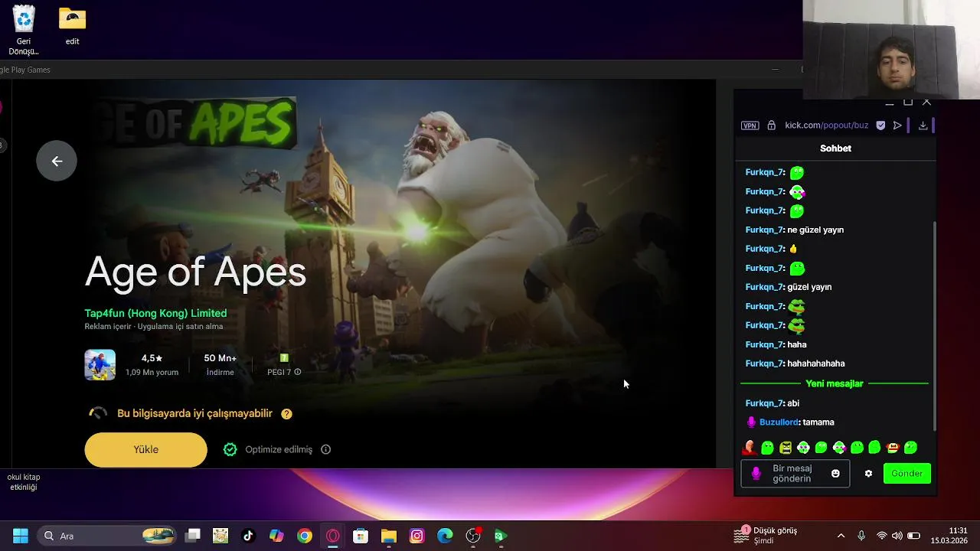
Task: Click Furkqn_7 on the 'abi' message
Action: [764, 403]
